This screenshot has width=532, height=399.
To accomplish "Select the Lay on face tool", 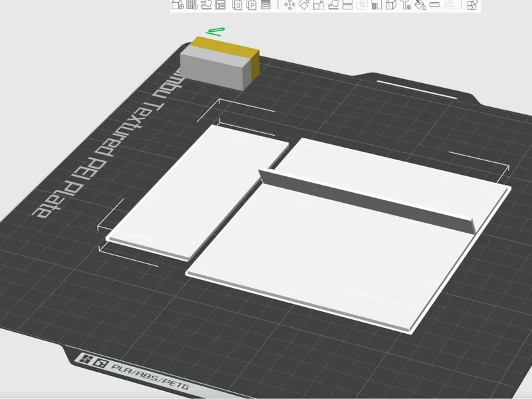I will [x=333, y=5].
